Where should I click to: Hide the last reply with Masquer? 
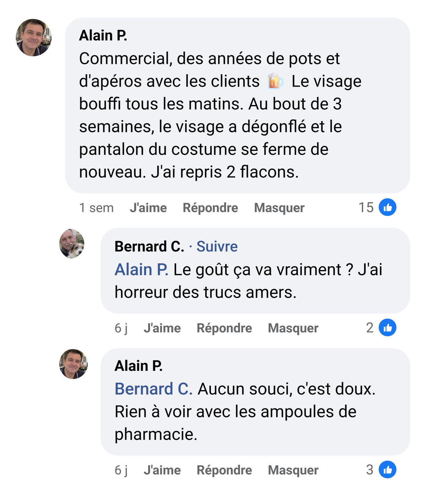pyautogui.click(x=293, y=470)
